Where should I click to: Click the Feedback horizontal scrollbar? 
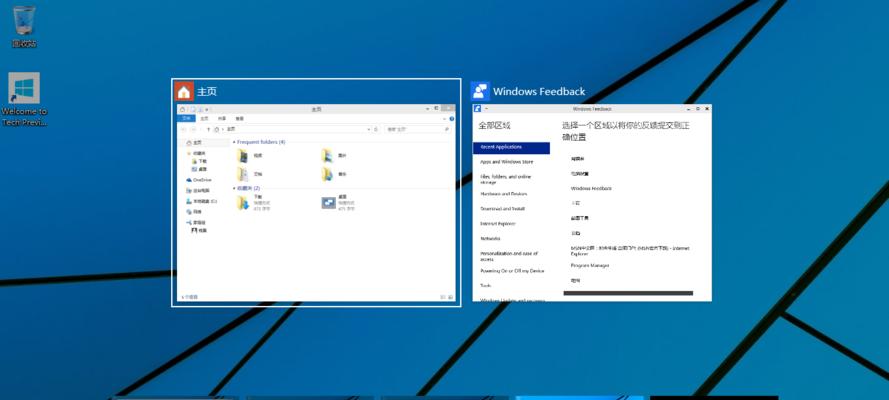tap(628, 293)
